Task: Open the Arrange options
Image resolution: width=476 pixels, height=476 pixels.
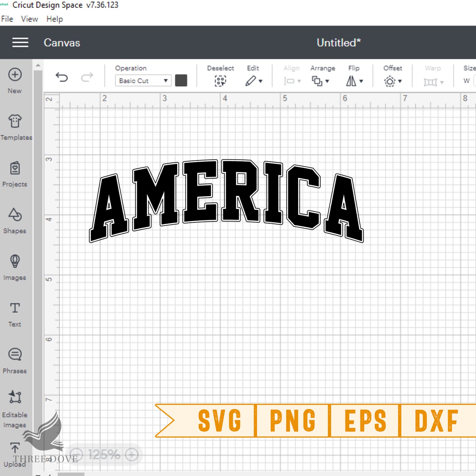Action: [317, 81]
